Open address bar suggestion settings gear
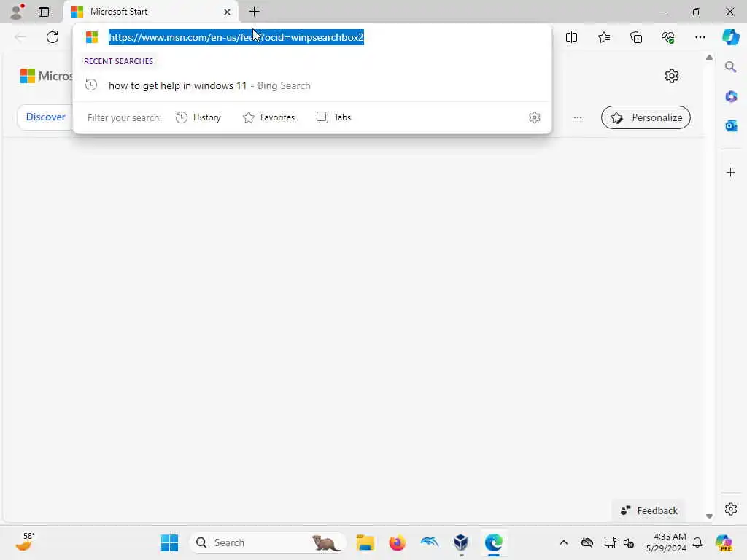 coord(535,117)
